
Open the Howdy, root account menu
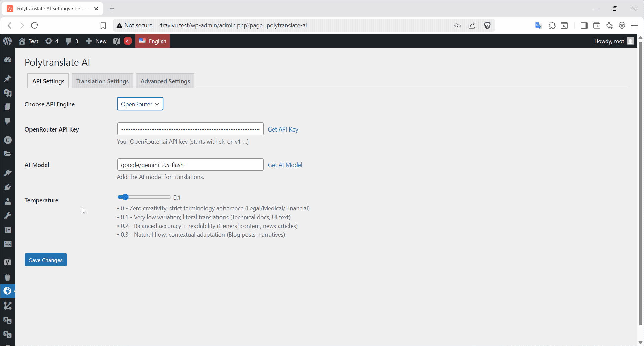614,41
